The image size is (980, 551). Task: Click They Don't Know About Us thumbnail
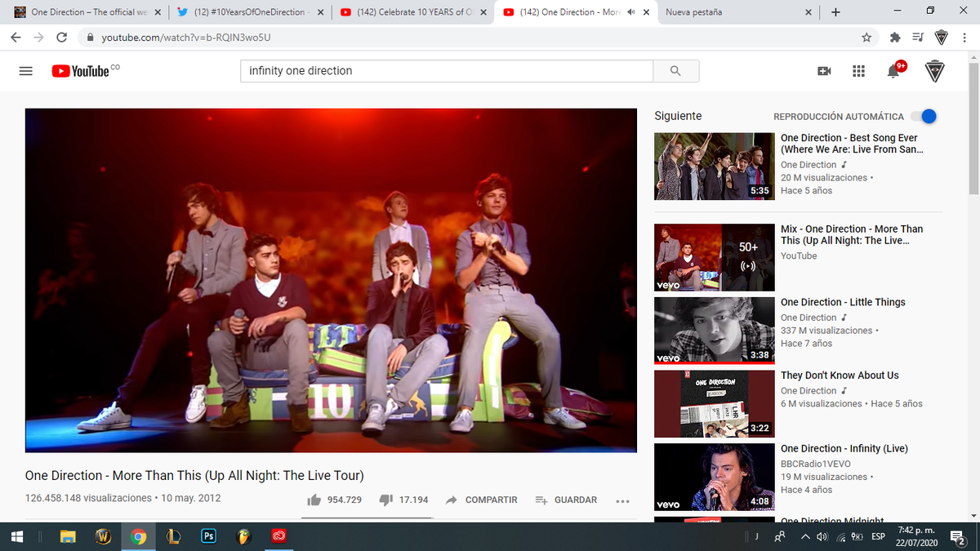coord(715,403)
